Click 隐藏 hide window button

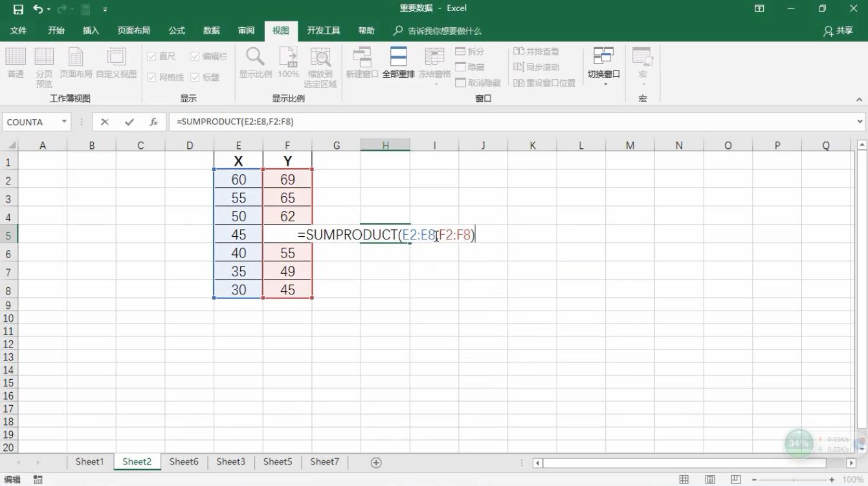click(470, 67)
